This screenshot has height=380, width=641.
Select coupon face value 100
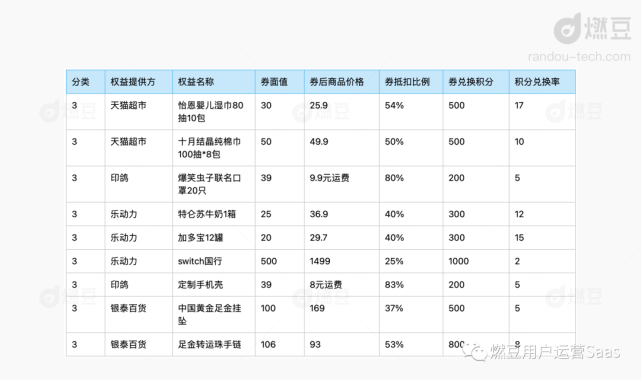tap(268, 308)
